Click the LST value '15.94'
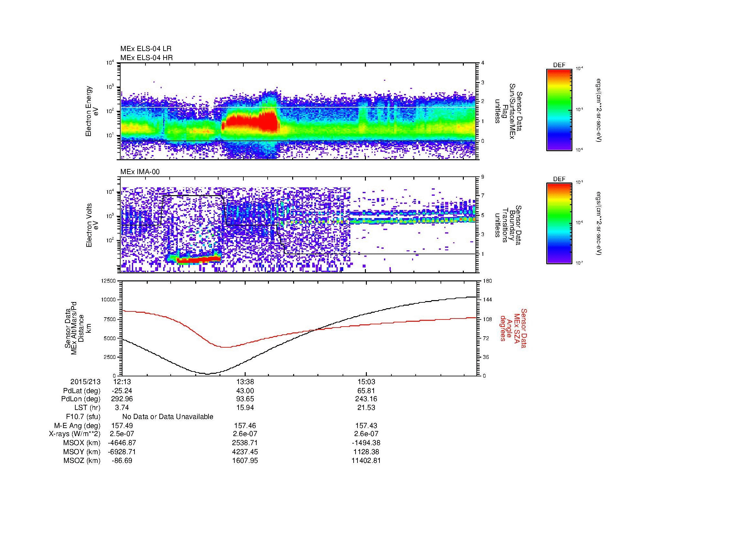 coord(245,408)
